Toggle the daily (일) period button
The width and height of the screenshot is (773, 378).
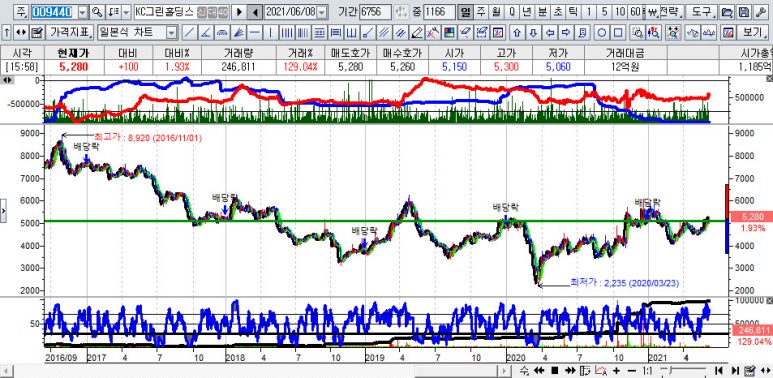pyautogui.click(x=464, y=11)
